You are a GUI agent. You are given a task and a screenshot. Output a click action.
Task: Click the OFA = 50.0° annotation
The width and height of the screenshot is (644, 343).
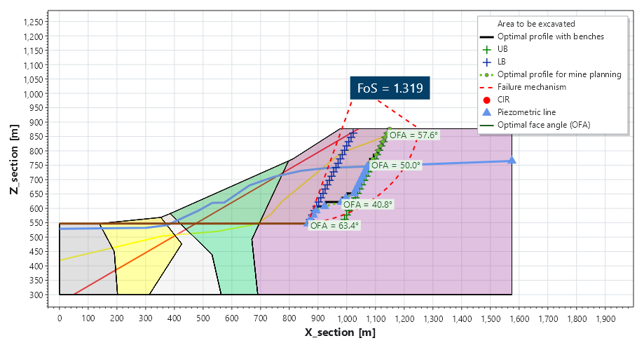(x=396, y=166)
